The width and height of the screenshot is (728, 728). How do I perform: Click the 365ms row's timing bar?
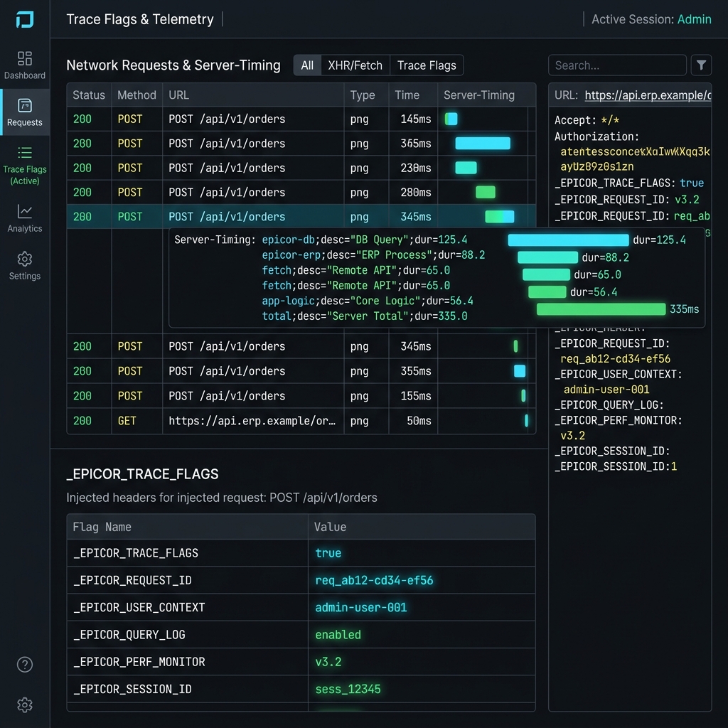click(x=483, y=144)
